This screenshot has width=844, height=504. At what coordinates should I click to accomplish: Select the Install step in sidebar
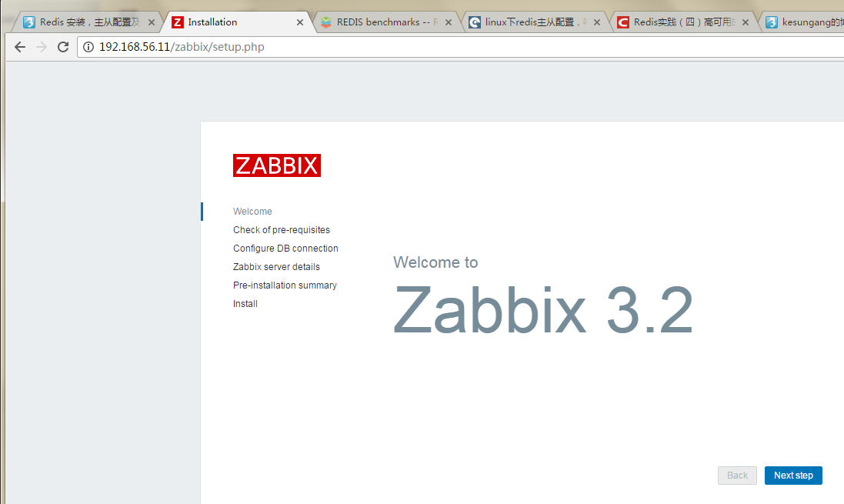245,304
